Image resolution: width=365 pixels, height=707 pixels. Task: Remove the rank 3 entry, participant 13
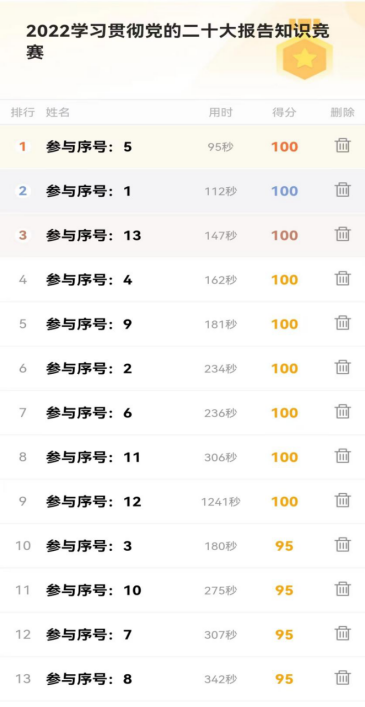(342, 234)
